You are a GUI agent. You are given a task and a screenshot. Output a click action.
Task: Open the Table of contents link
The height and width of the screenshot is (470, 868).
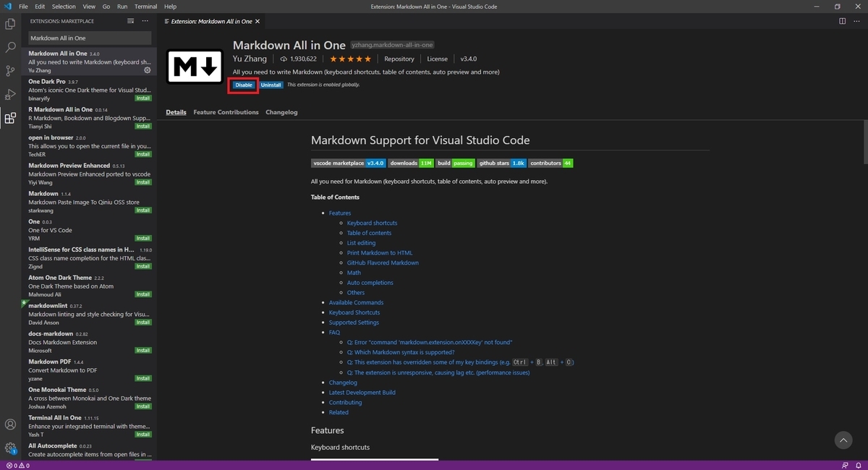pos(369,233)
